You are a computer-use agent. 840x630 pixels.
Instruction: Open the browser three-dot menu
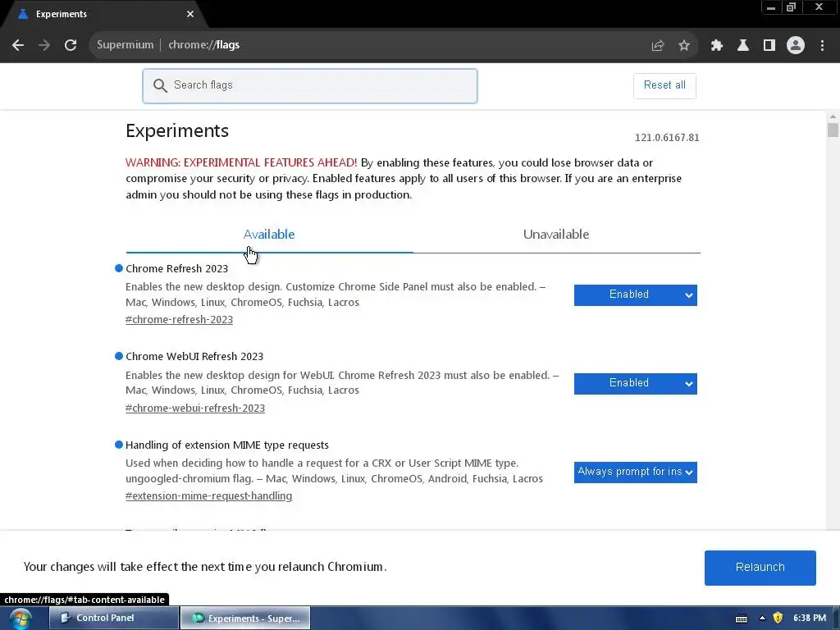click(x=822, y=46)
